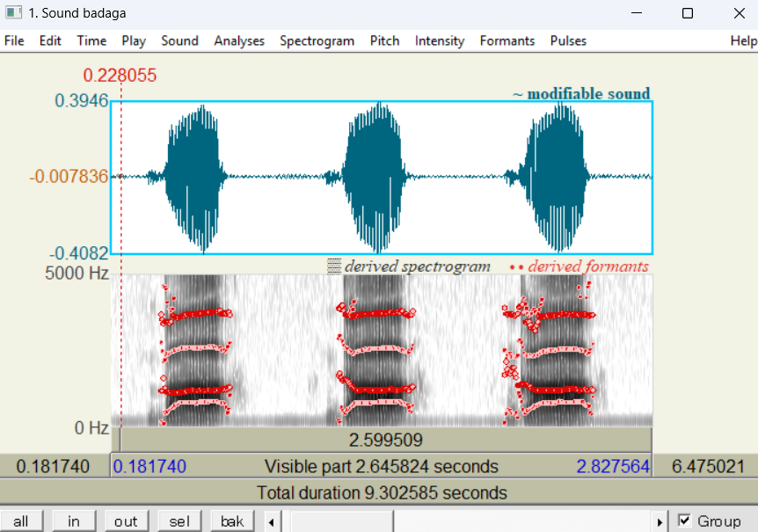The width and height of the screenshot is (758, 532).
Task: Click the right scroll arrow
Action: [660, 521]
